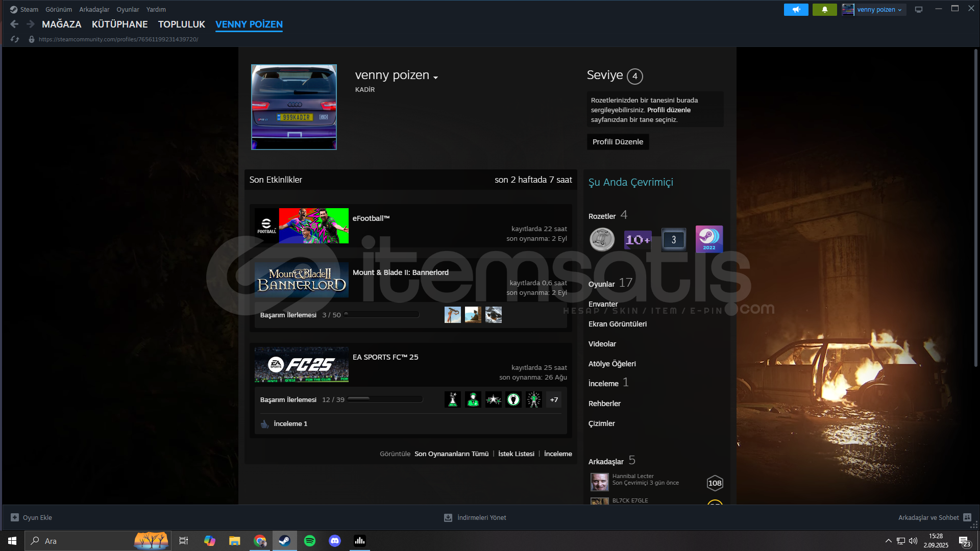980x551 pixels.
Task: Click the Bannerlord achievement progress bar
Action: 382,315
